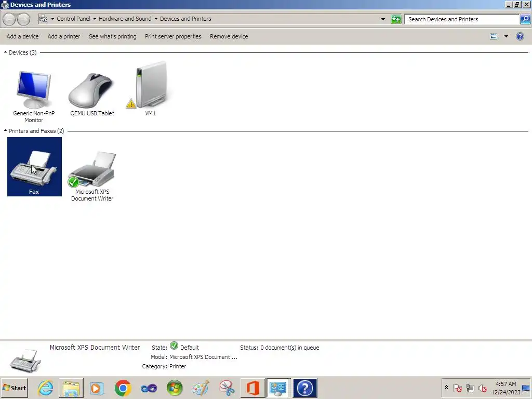Click the Category: Printer value

click(x=178, y=366)
